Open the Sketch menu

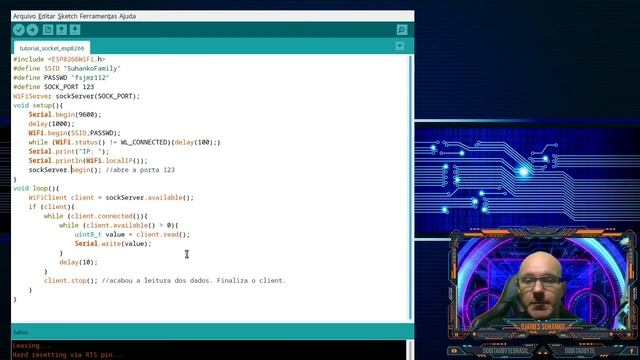click(67, 16)
